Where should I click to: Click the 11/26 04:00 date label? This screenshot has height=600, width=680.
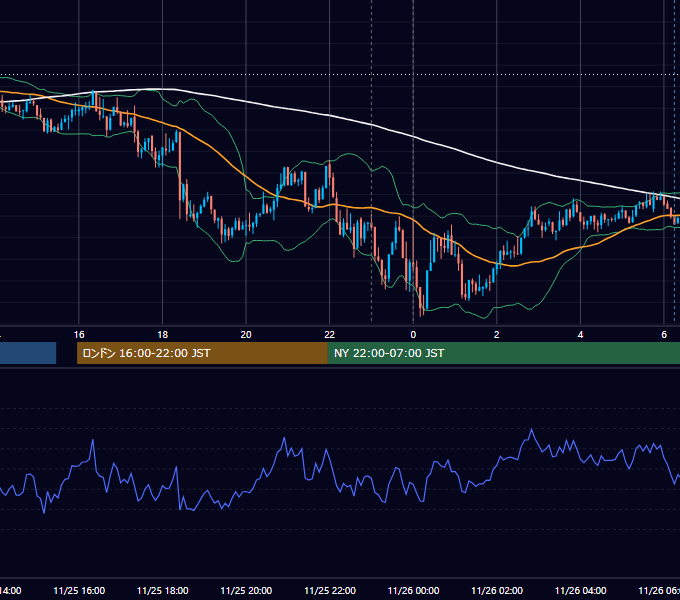click(x=581, y=590)
